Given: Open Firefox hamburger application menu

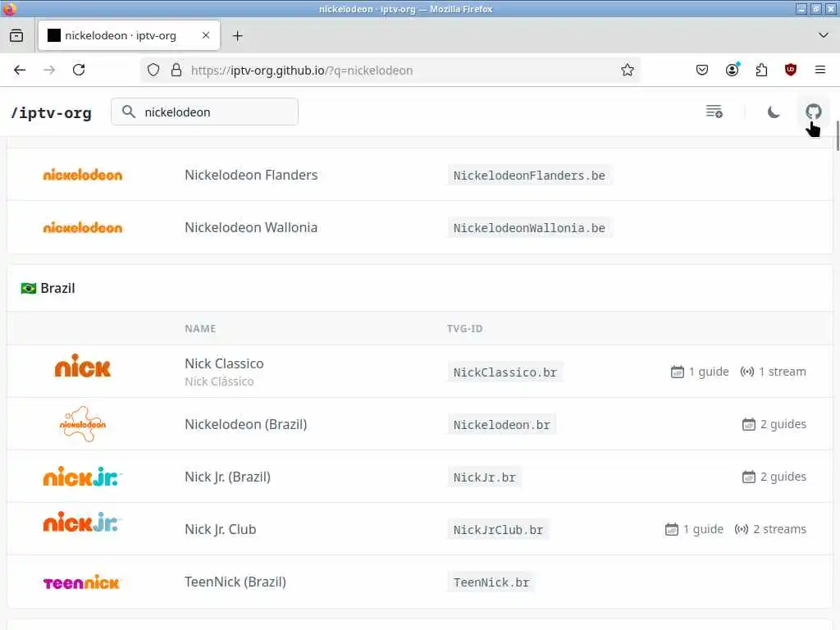Looking at the screenshot, I should click(819, 70).
